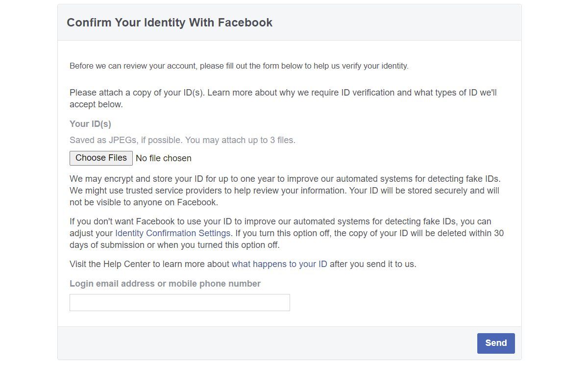Focus the login email or phone input field
This screenshot has height=365, width=588.
click(x=179, y=302)
